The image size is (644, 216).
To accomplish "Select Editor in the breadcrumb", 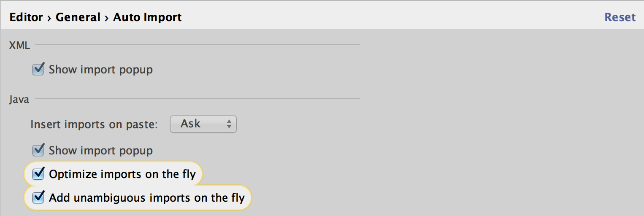I will point(26,17).
